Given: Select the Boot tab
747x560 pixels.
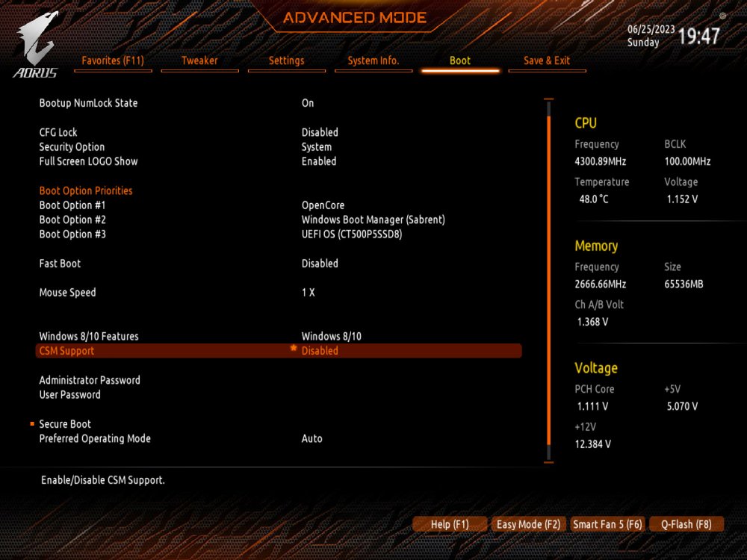Looking at the screenshot, I should click(x=460, y=61).
